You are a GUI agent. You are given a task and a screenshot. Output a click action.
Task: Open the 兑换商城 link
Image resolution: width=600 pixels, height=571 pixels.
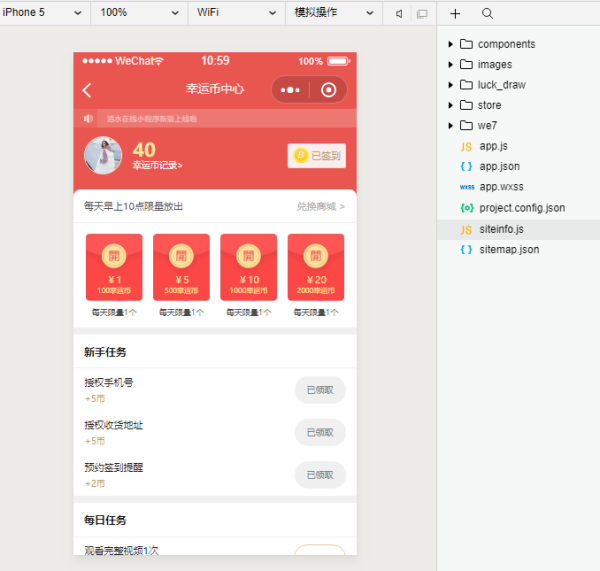320,207
